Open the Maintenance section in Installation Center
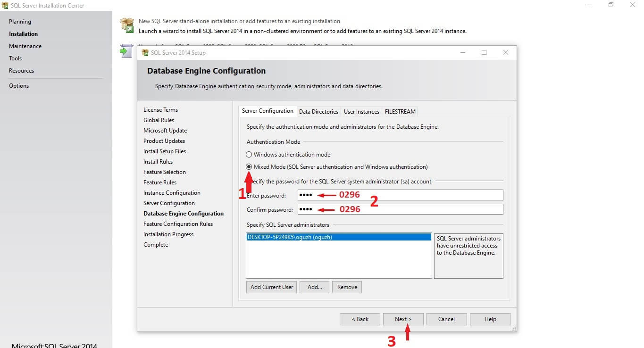The image size is (644, 348). coord(25,46)
